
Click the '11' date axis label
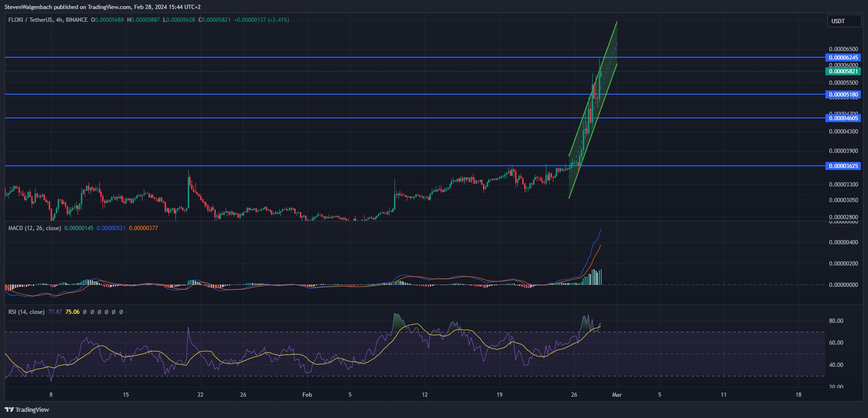pyautogui.click(x=724, y=395)
